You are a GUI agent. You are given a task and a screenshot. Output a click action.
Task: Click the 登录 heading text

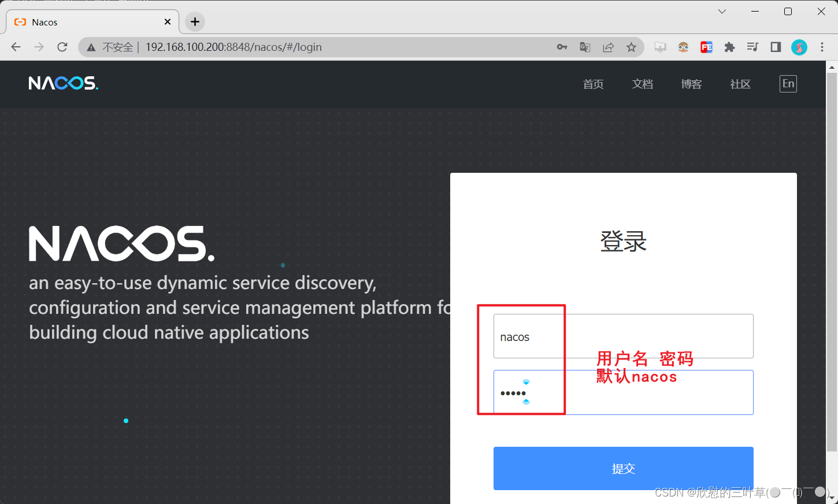(624, 241)
